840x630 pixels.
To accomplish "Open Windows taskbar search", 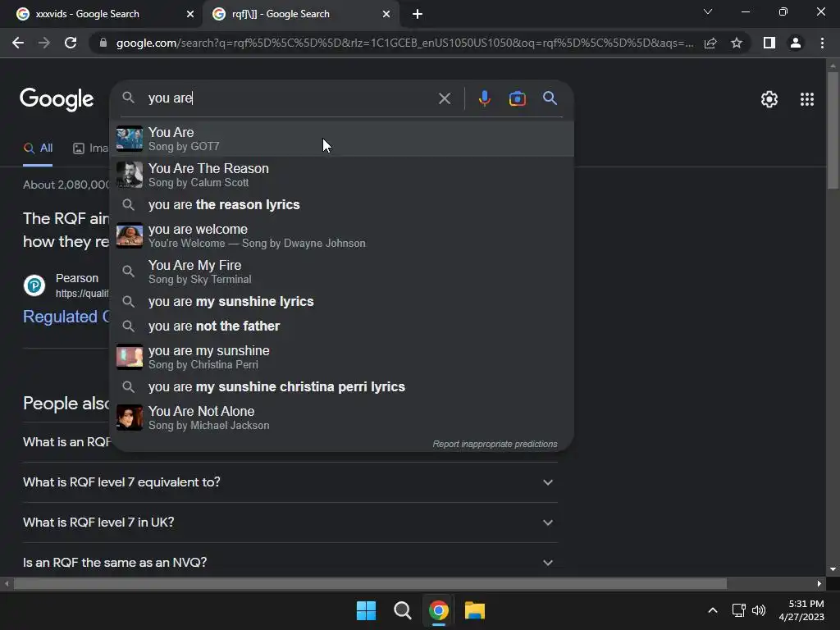I will pos(402,610).
